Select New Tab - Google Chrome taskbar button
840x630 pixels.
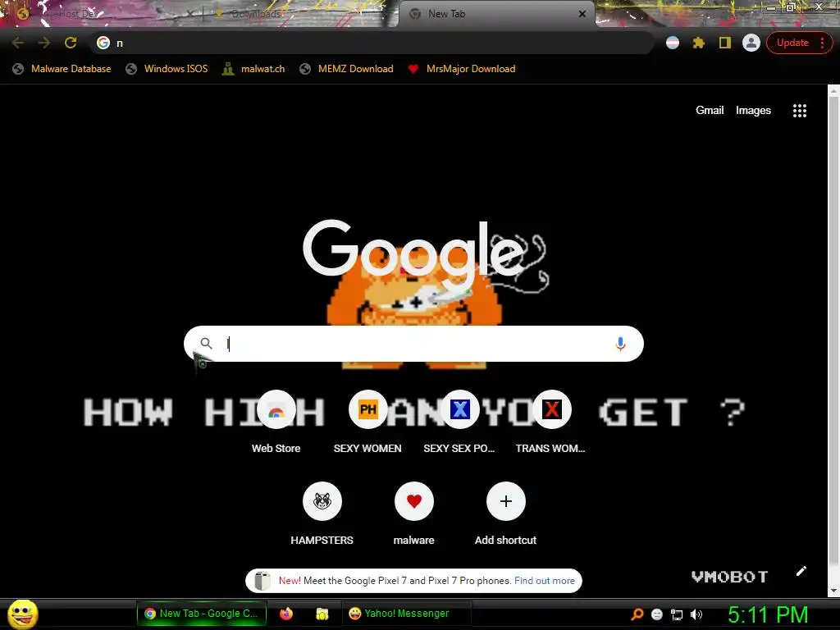(x=202, y=614)
